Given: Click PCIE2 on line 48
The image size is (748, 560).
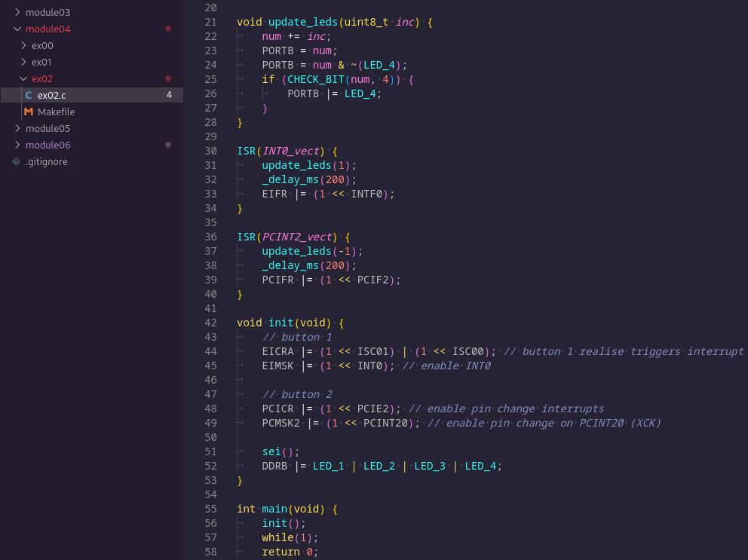Looking at the screenshot, I should (x=373, y=409).
